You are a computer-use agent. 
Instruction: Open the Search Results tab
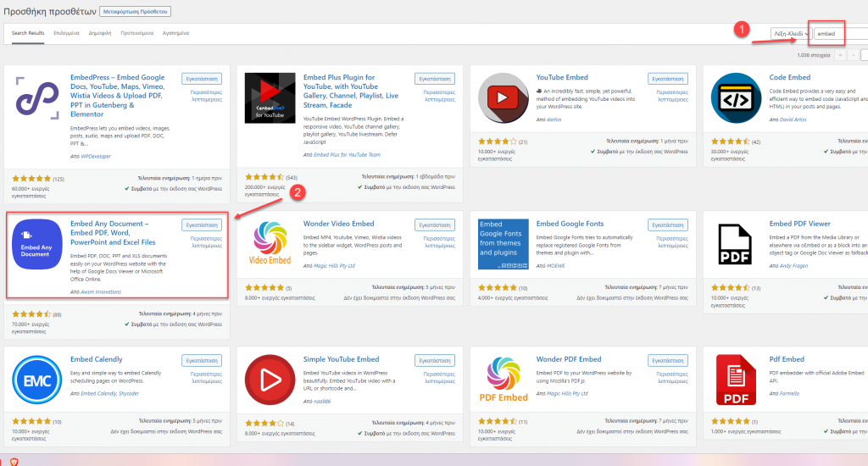(28, 33)
